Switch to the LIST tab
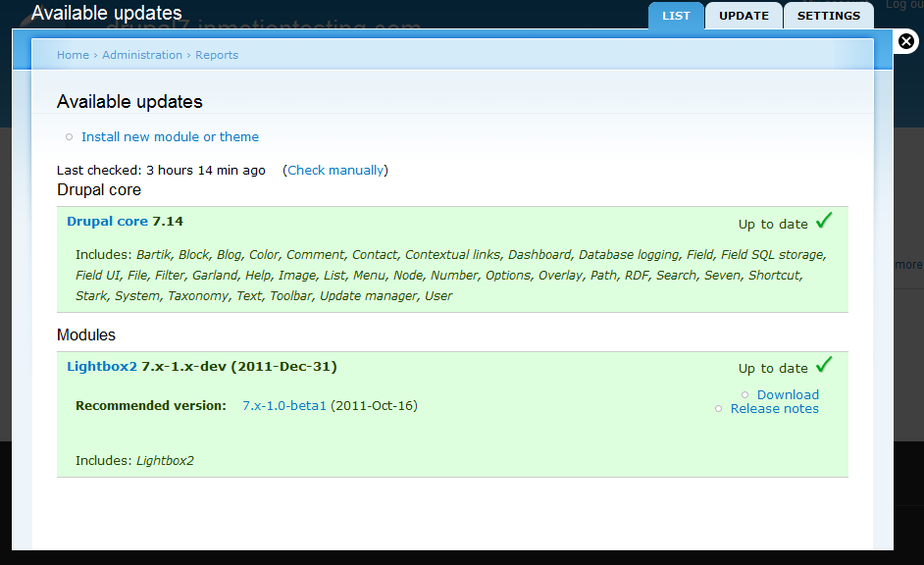Image resolution: width=924 pixels, height=565 pixels. [676, 16]
